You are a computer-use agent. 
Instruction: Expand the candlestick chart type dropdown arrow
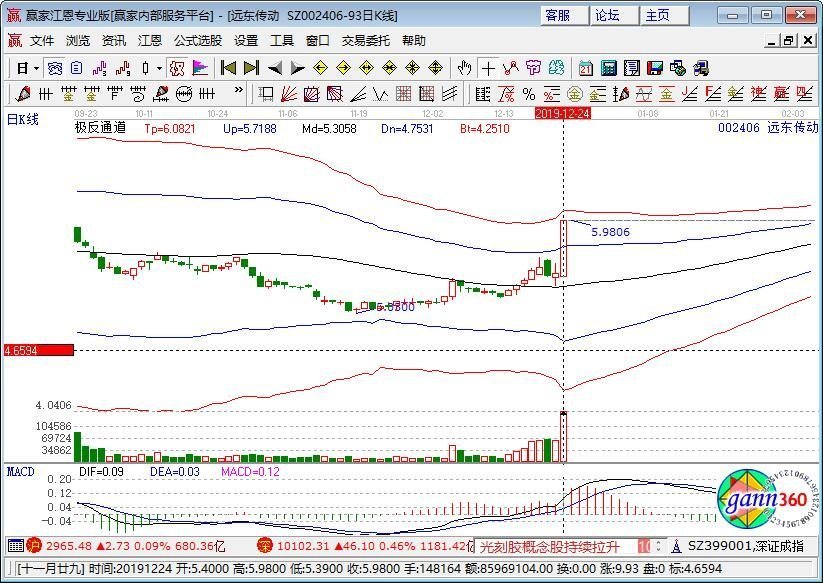click(159, 68)
